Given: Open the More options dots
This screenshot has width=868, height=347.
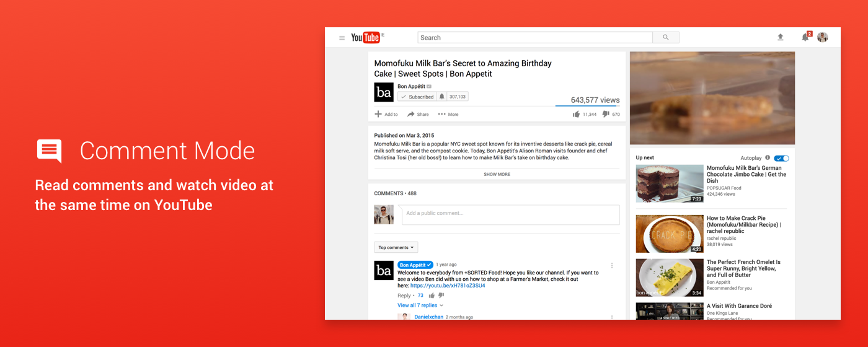Looking at the screenshot, I should click(x=441, y=114).
